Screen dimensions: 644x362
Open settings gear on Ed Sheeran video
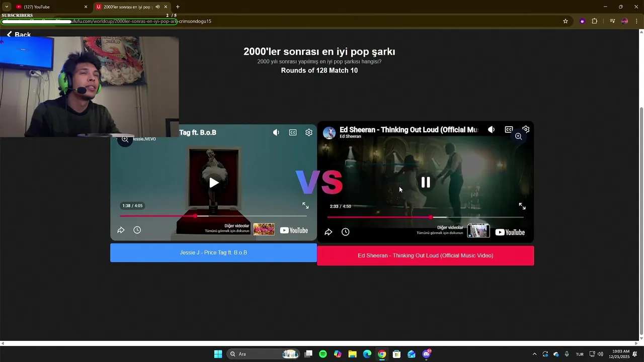point(526,129)
